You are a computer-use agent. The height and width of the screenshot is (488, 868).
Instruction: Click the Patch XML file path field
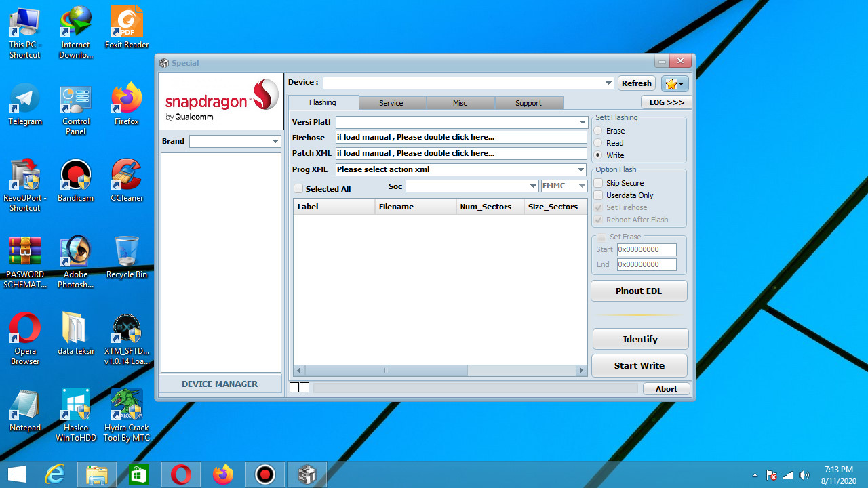[x=461, y=153]
